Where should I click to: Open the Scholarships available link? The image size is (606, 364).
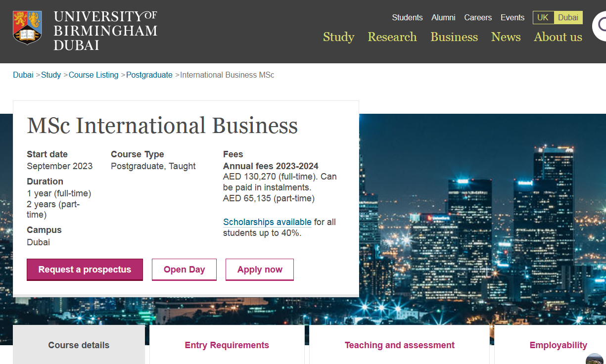tap(267, 222)
